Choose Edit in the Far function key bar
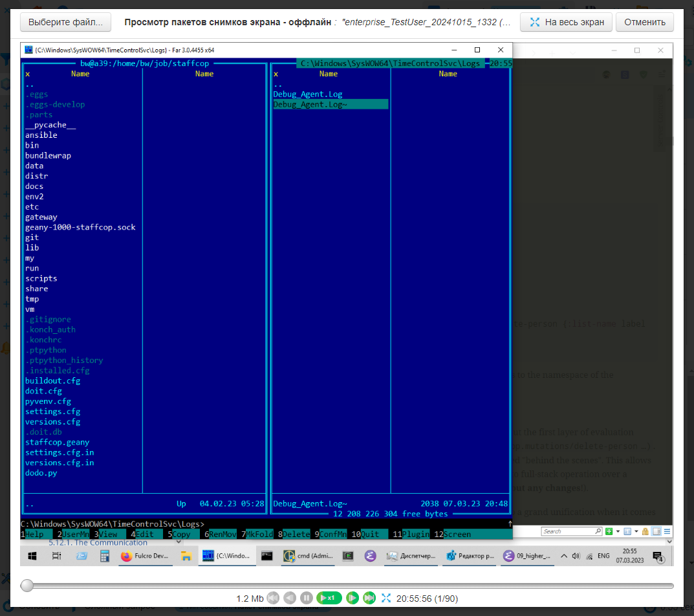 click(145, 534)
